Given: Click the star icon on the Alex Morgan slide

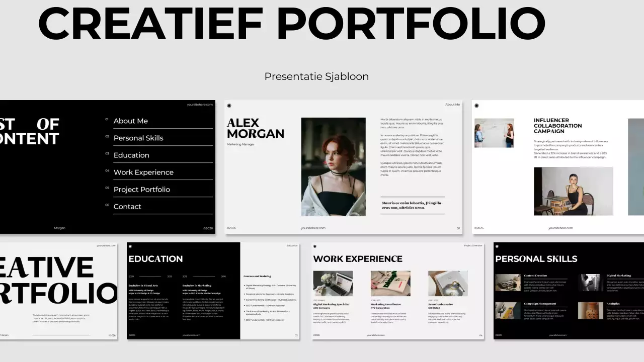Looking at the screenshot, I should point(229,105).
